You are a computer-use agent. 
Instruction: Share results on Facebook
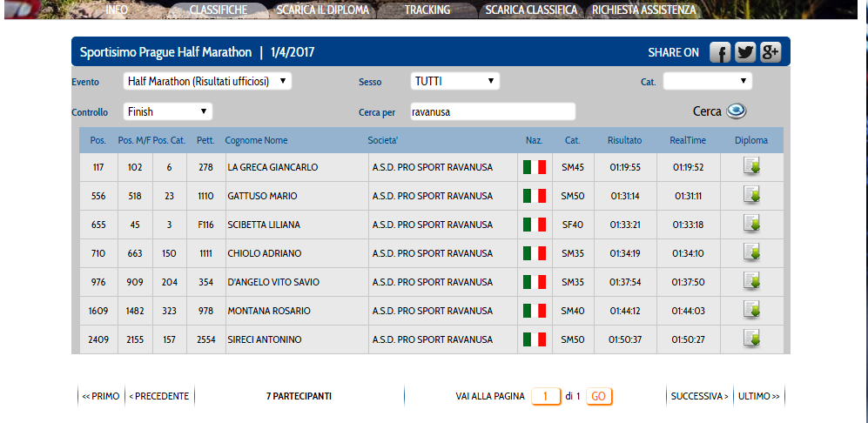719,52
